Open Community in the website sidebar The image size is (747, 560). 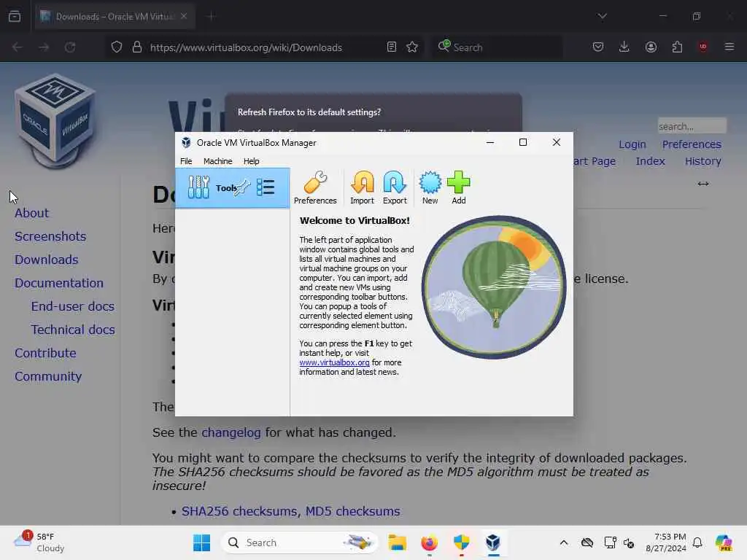coord(48,376)
